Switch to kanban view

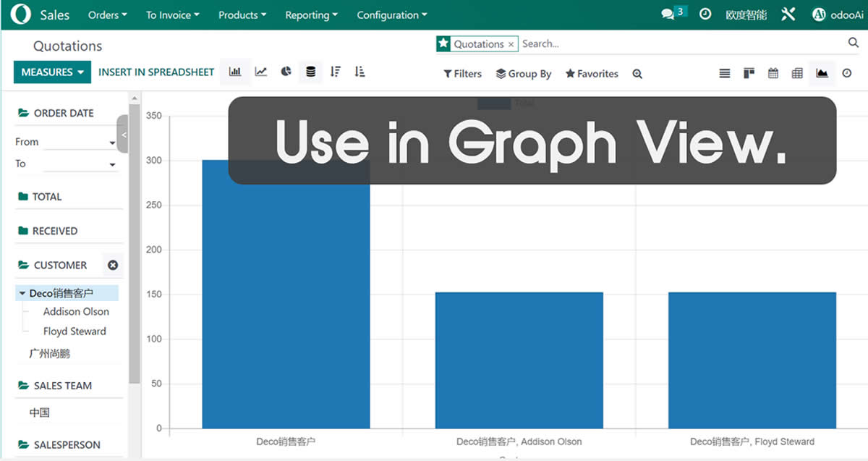749,73
